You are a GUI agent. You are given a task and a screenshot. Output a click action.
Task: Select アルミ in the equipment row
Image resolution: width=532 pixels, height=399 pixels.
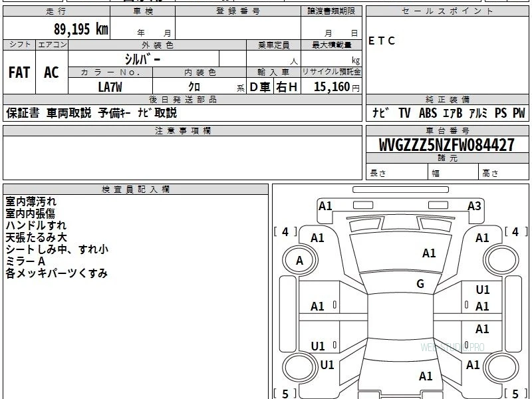[x=478, y=113]
